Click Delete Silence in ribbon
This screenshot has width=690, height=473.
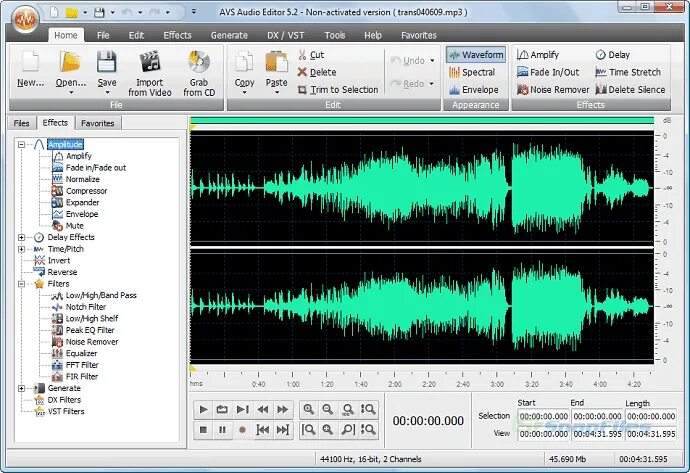(630, 90)
